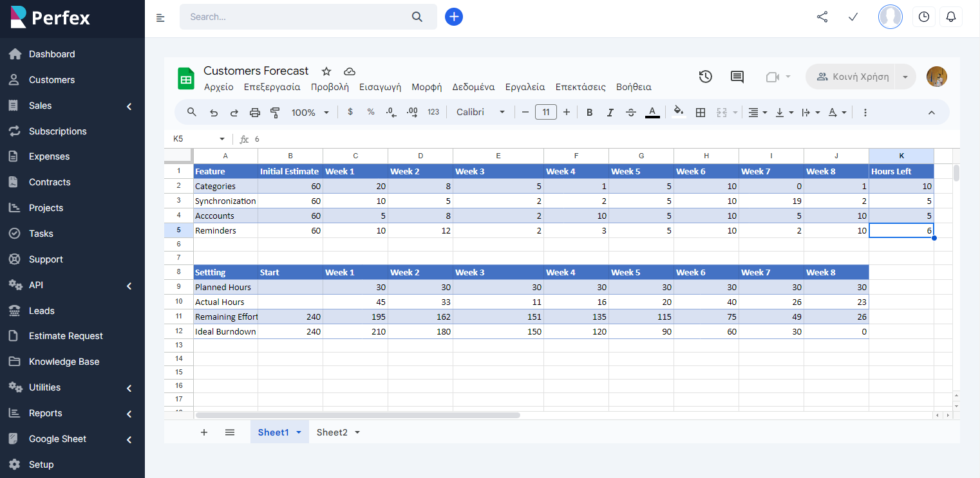Click the print icon
Screen dimensions: 980x478
pyautogui.click(x=255, y=113)
